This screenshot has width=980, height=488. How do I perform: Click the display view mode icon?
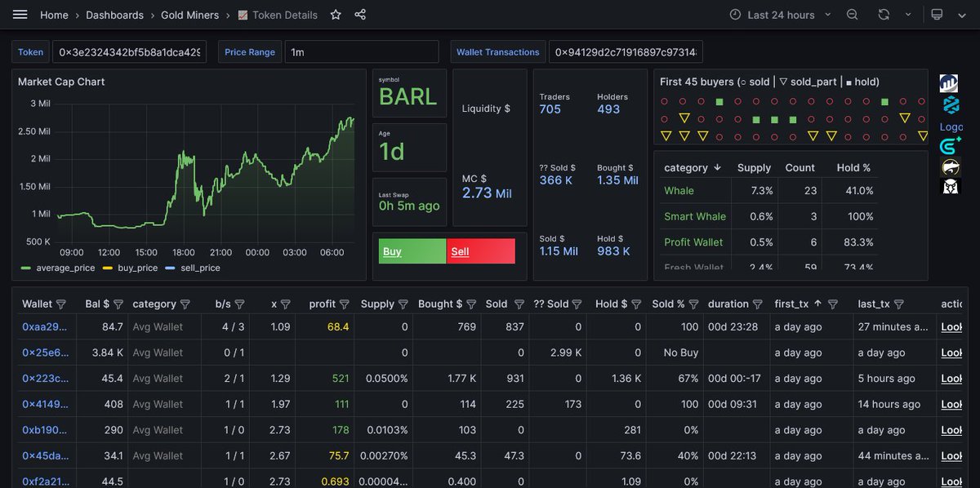937,15
